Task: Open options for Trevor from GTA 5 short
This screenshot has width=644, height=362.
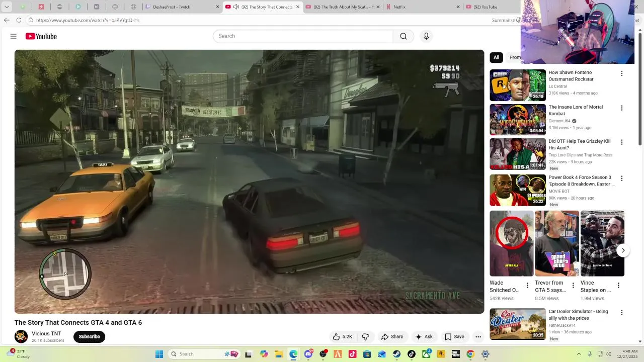Action: pos(573,286)
